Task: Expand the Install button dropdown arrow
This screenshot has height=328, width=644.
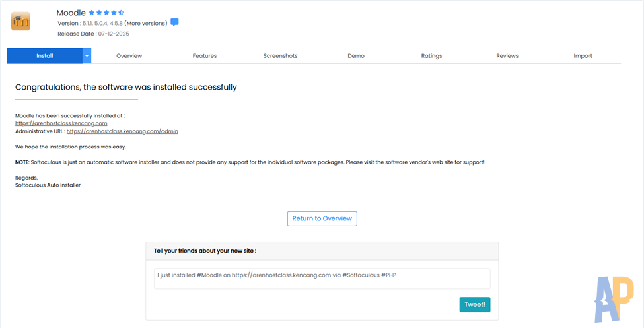Action: 87,56
